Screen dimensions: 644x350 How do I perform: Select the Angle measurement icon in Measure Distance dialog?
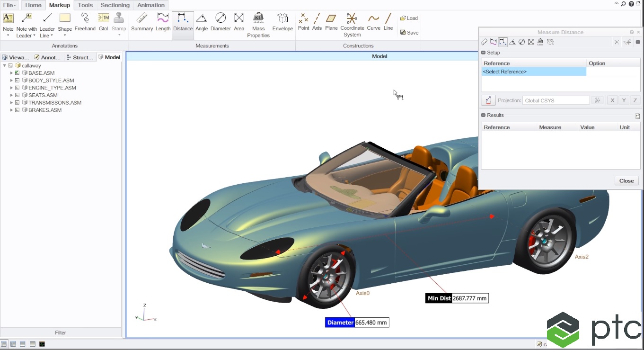tap(512, 42)
